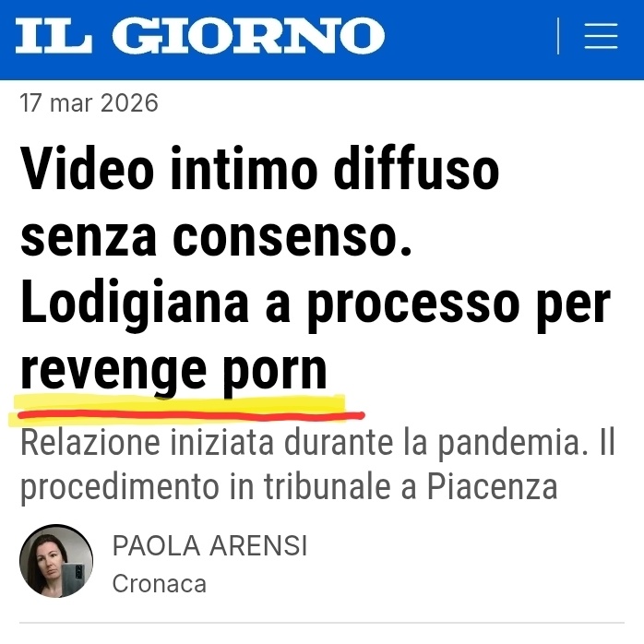This screenshot has height=644, width=644.
Task: Click subtitle line 'procedimento in tribunale'
Action: [205, 487]
